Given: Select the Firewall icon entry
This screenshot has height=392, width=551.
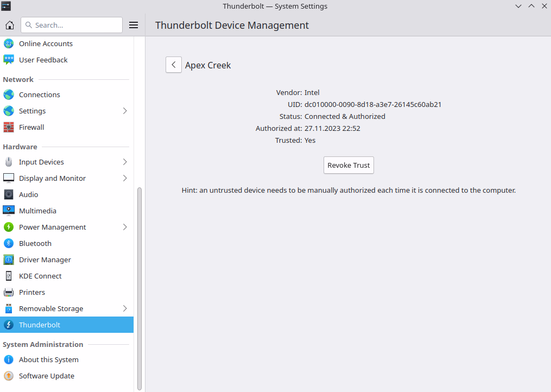Looking at the screenshot, I should (x=9, y=127).
